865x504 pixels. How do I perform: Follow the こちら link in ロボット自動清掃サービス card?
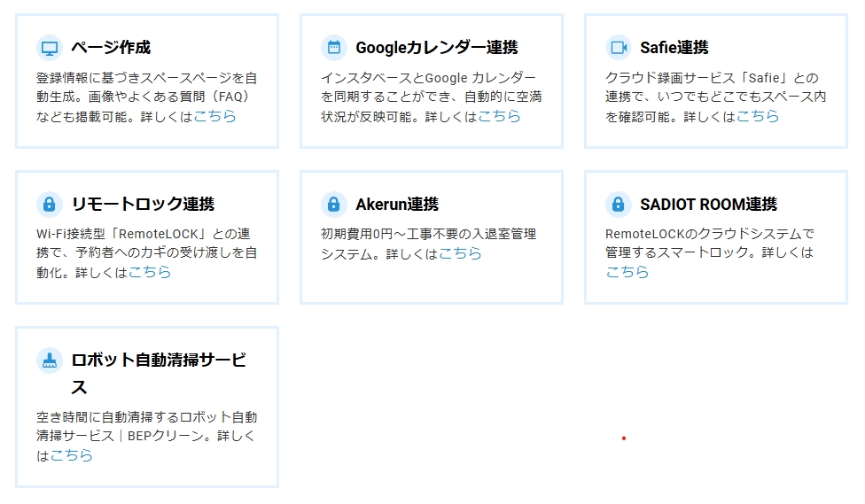click(x=71, y=455)
